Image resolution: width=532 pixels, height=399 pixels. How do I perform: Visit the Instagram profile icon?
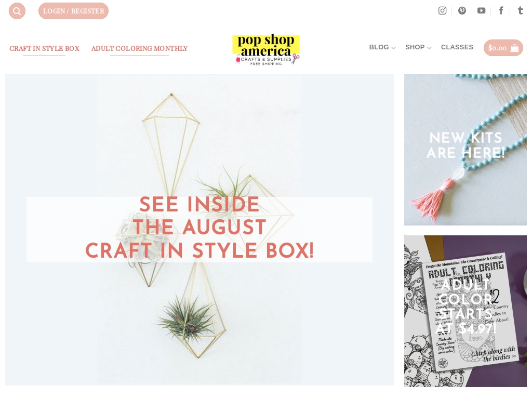coord(442,11)
